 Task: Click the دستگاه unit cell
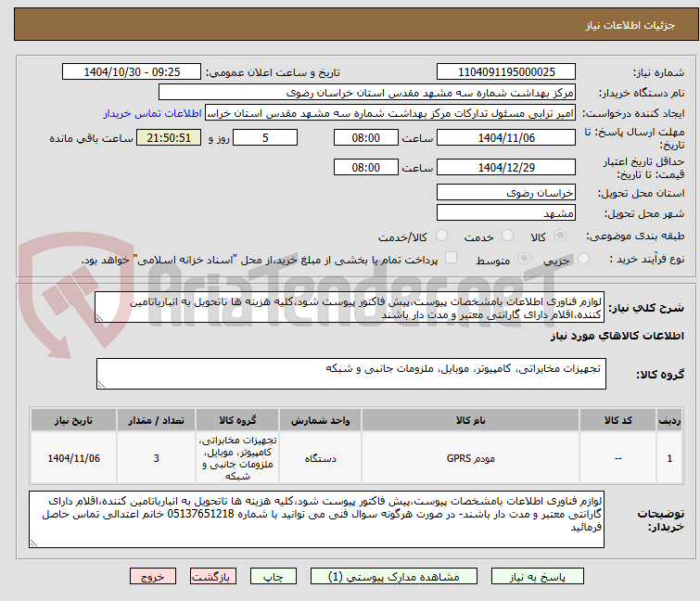tap(320, 458)
